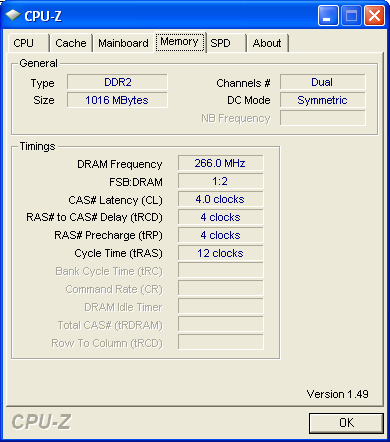Click the DRAM Frequency value 266.0 MHz

click(x=220, y=163)
